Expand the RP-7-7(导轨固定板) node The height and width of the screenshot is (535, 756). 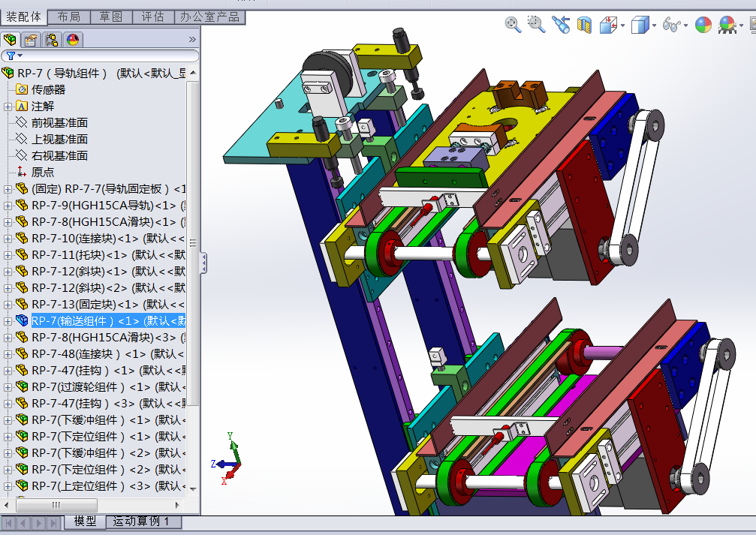(8, 189)
